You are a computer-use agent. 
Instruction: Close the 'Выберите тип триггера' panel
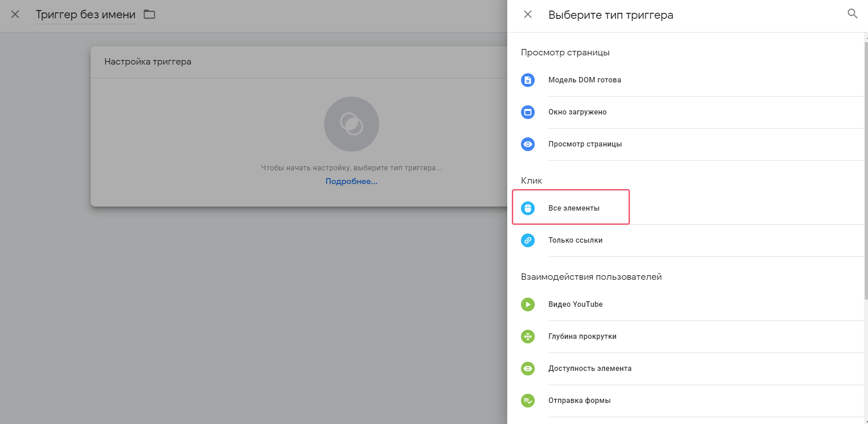pos(528,15)
